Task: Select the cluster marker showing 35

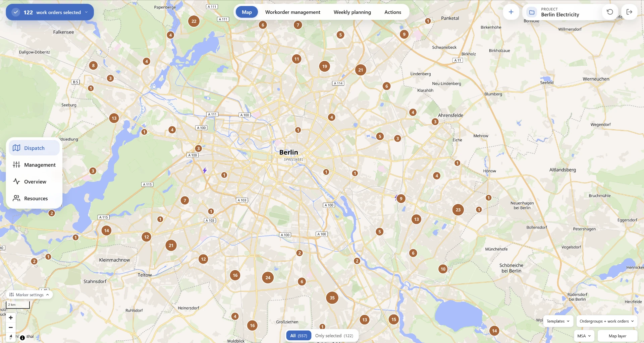Action: click(x=332, y=298)
